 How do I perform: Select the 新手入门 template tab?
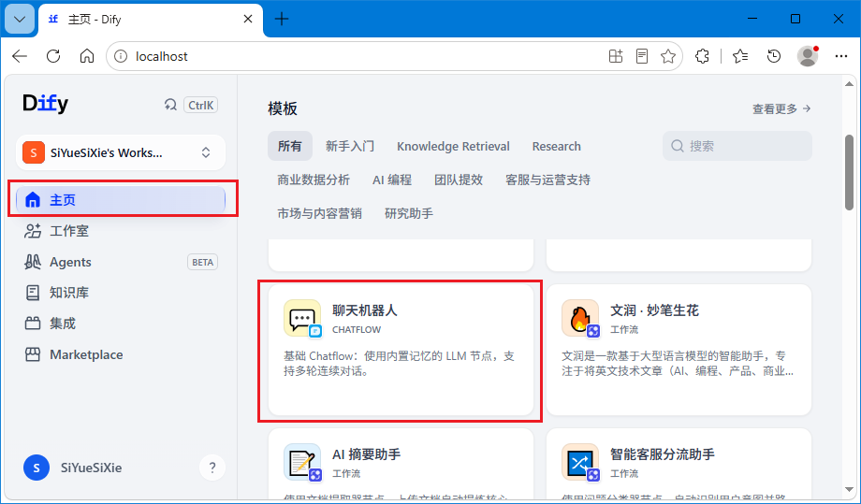point(350,147)
